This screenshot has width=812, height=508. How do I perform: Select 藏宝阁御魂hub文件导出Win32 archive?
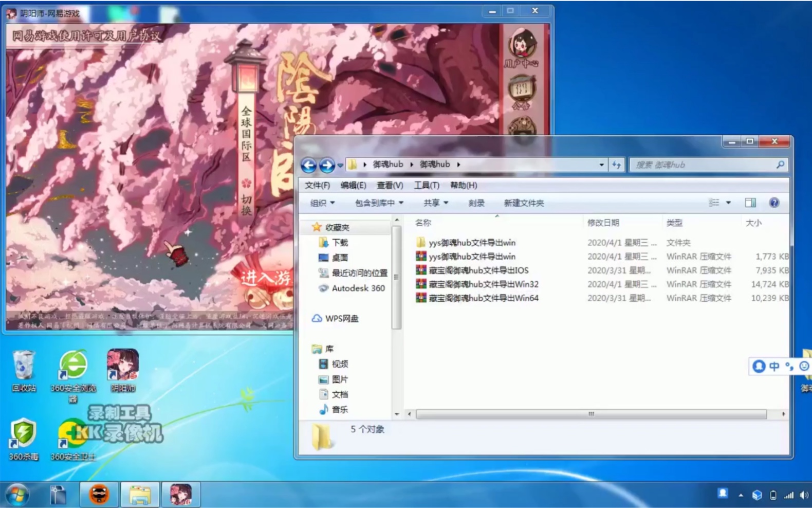click(x=477, y=284)
